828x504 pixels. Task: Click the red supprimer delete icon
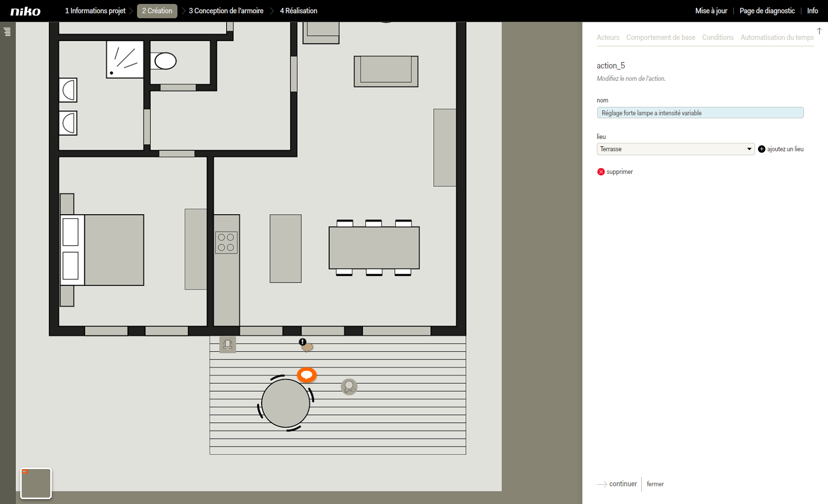pyautogui.click(x=601, y=172)
